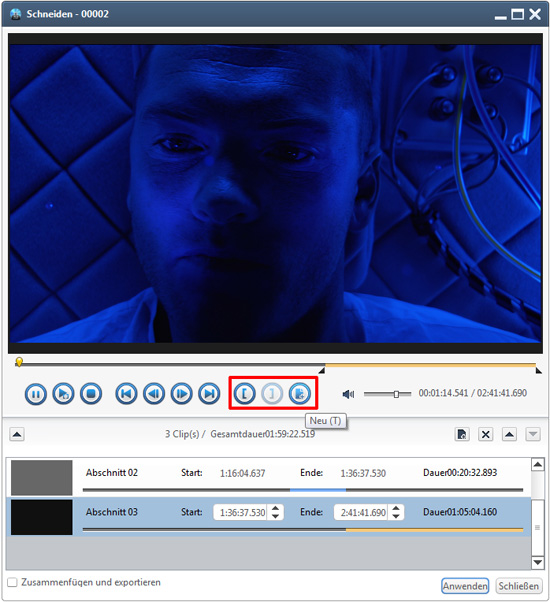Click the Abschnitt 02 start time 1:16:04.637
The width and height of the screenshot is (550, 602).
(x=242, y=473)
